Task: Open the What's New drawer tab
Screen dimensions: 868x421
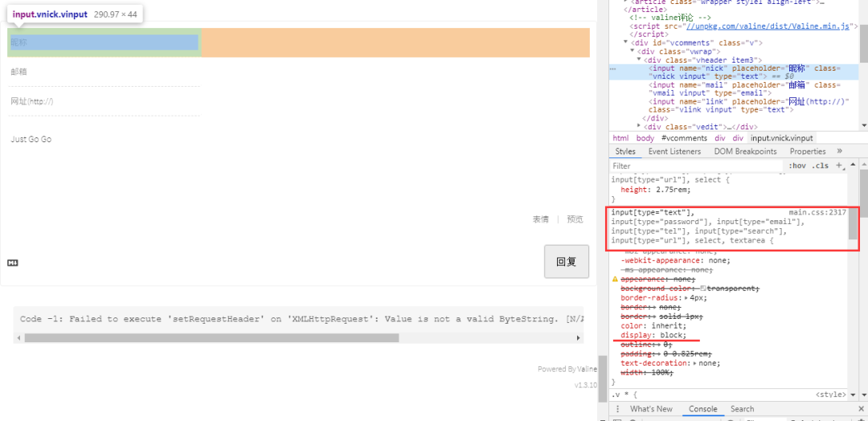Action: 651,409
